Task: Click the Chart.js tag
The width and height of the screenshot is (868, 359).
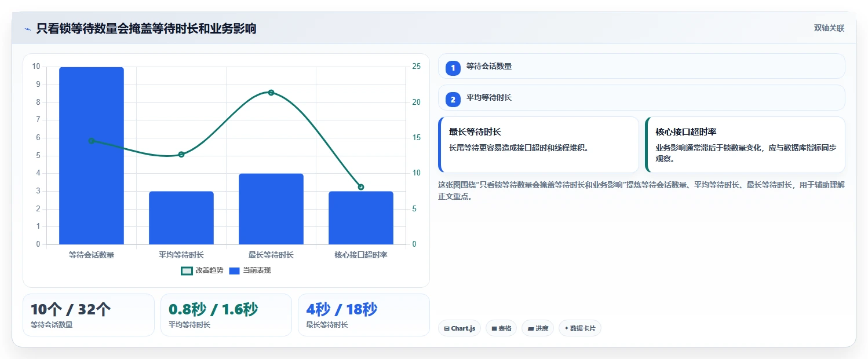Action: (459, 328)
